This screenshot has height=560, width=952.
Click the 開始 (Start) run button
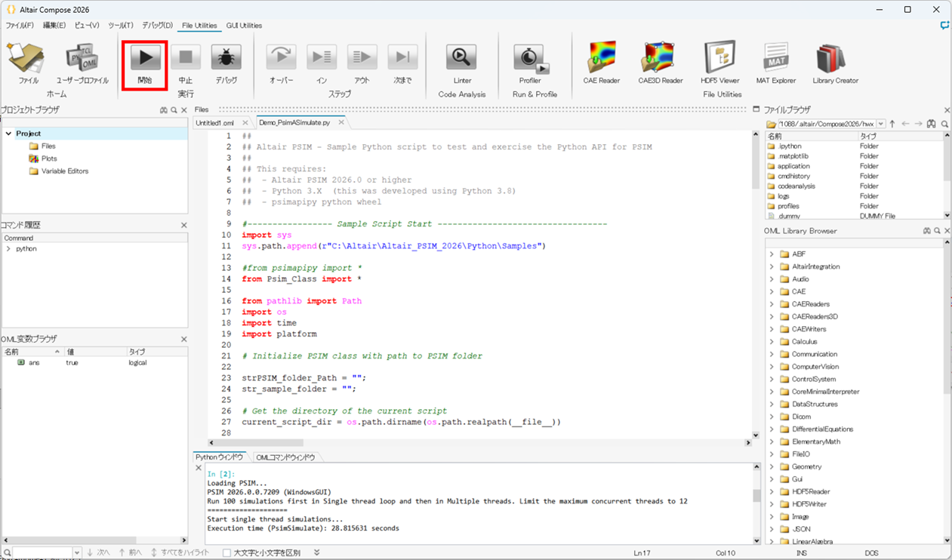[x=145, y=59]
